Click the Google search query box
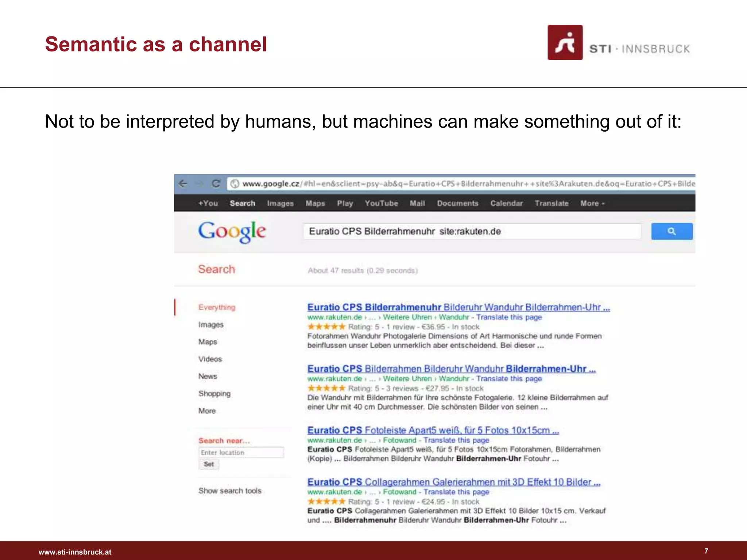 (x=472, y=232)
